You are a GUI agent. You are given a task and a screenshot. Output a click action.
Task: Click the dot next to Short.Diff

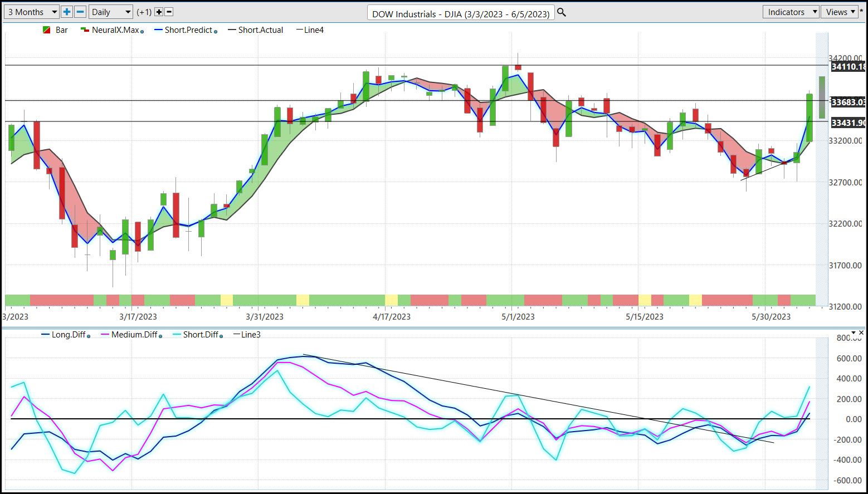click(x=221, y=336)
